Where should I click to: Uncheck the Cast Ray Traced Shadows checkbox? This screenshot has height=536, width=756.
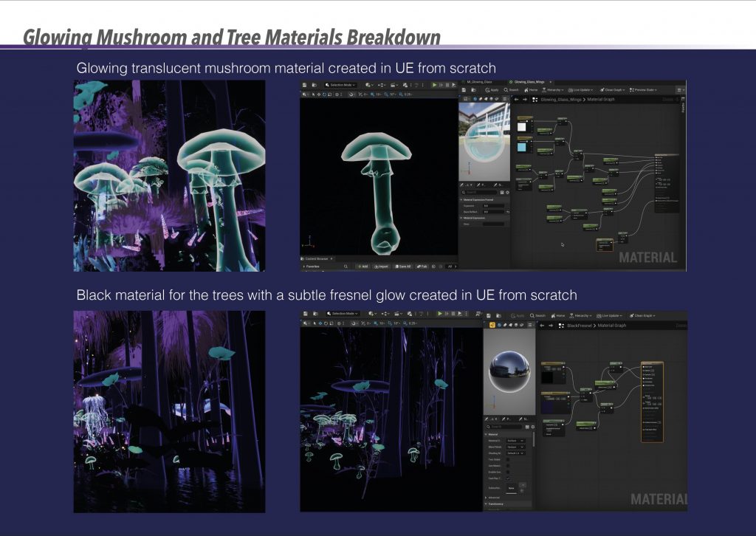tap(507, 478)
